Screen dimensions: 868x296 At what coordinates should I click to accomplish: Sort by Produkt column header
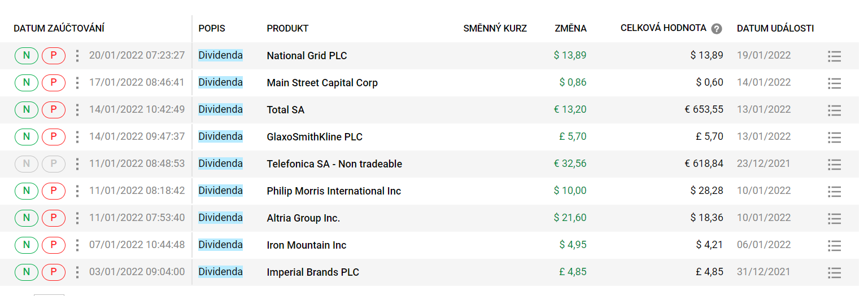287,28
